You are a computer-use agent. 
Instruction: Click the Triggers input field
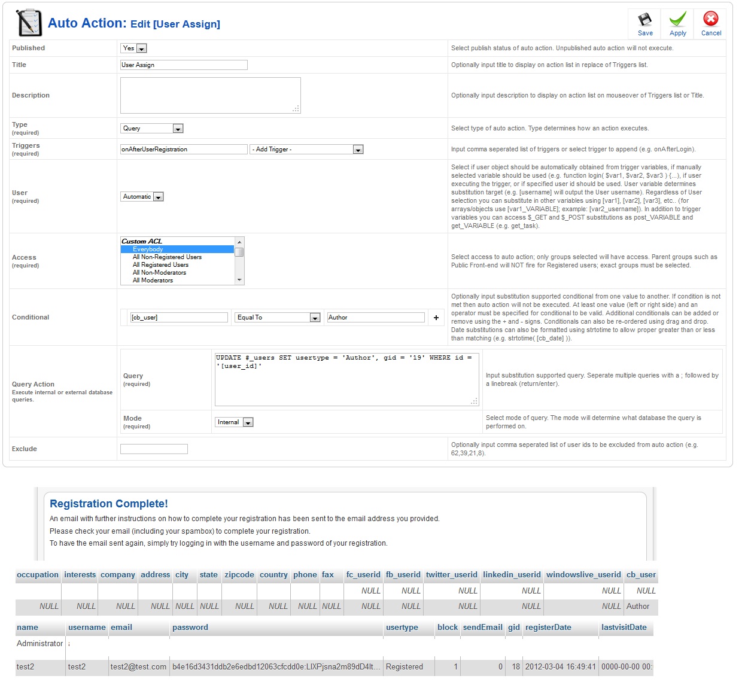(184, 150)
